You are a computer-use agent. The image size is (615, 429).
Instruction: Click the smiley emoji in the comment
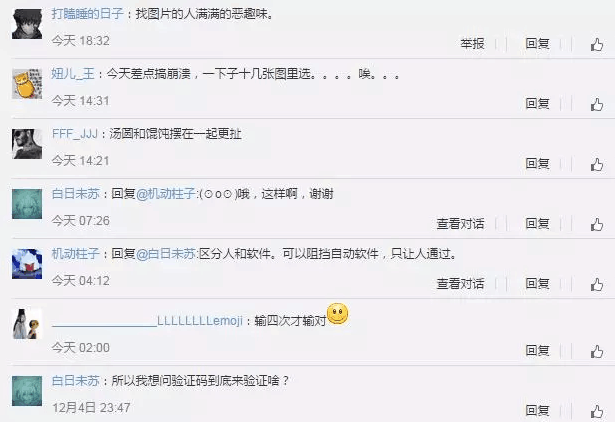(x=337, y=314)
